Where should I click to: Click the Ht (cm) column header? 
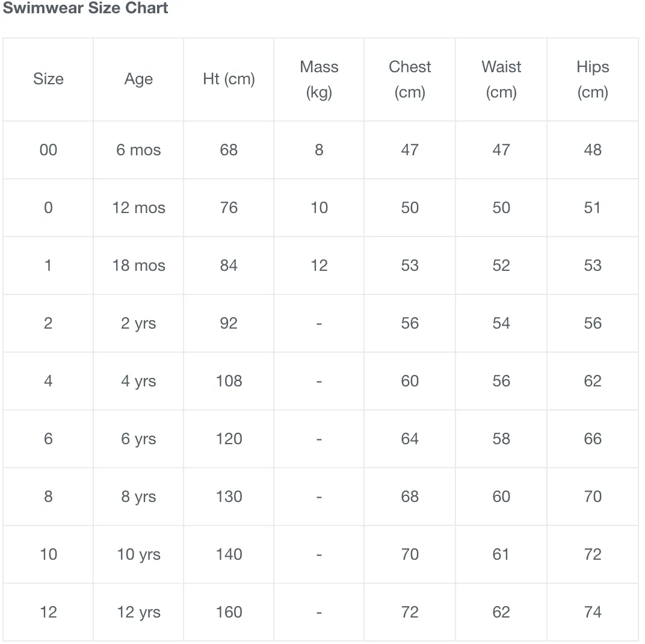229,79
